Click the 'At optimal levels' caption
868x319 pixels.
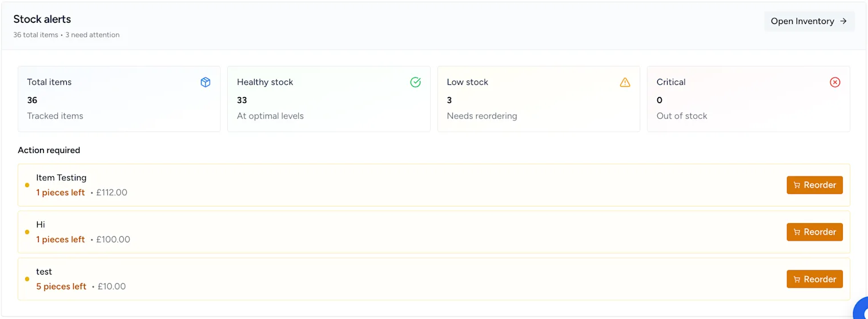(x=270, y=116)
